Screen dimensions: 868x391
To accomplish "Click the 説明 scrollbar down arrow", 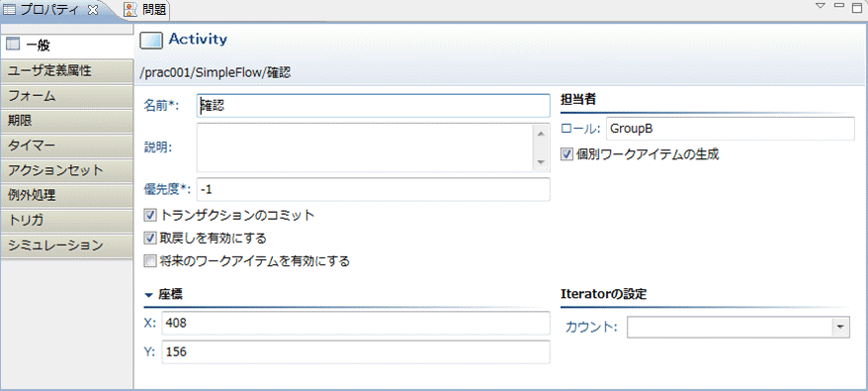I will tap(540, 162).
